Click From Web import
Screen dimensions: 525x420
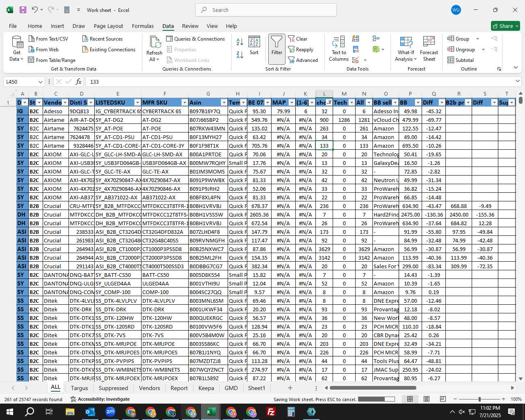coord(43,49)
